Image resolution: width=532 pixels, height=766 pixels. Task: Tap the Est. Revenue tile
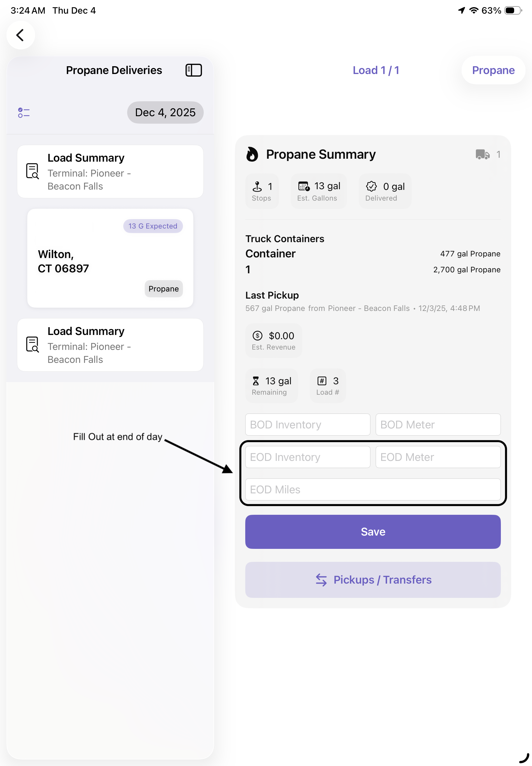tap(273, 340)
